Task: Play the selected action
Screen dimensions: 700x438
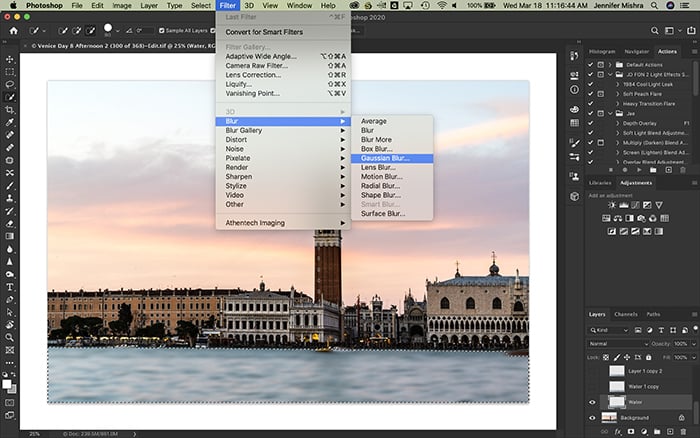Action: click(x=639, y=170)
